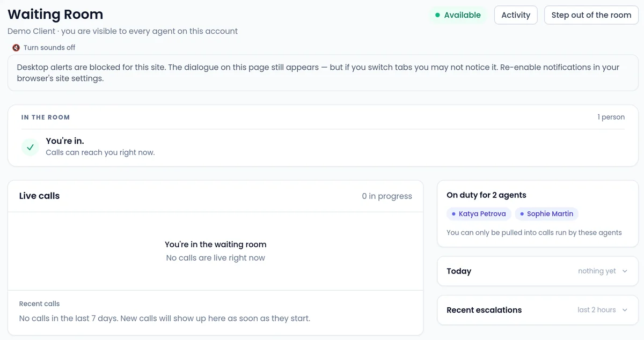Click the Recent calls label

click(39, 304)
